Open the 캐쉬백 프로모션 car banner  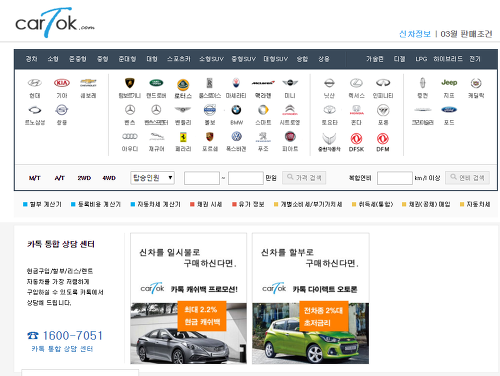pyautogui.click(x=189, y=298)
